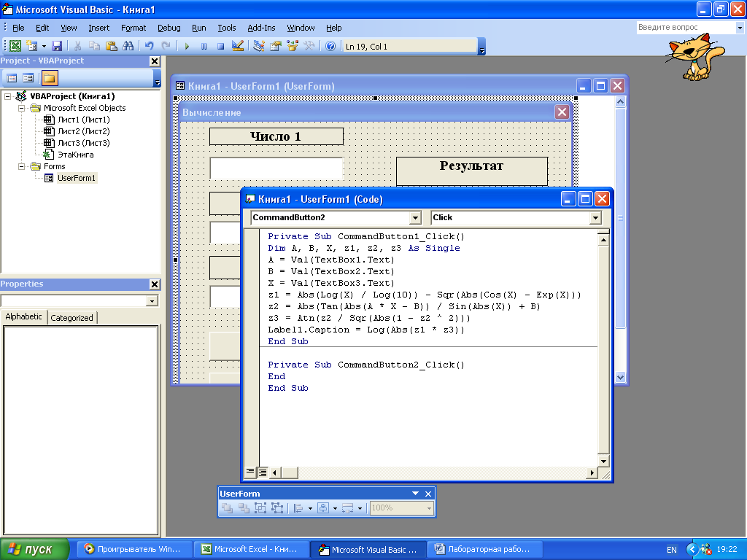Open the Insert UserForm dropdown arrow
The height and width of the screenshot is (560, 747).
click(x=44, y=46)
